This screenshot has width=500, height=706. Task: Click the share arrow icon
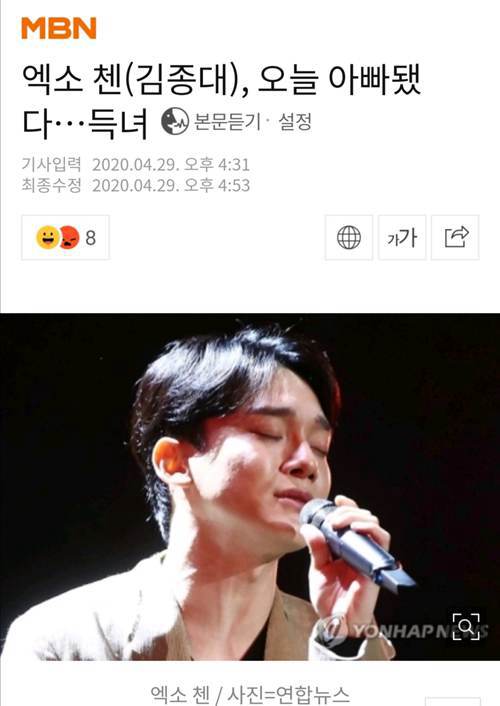pos(455,237)
